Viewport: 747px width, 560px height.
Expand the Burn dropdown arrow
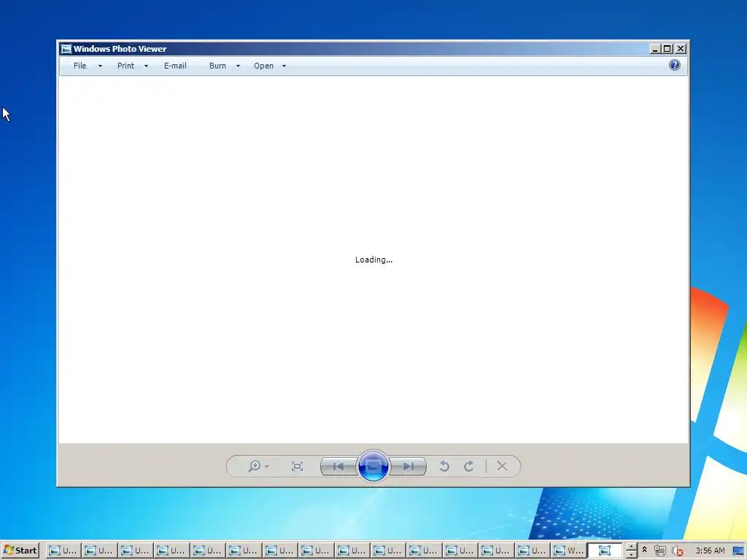(238, 66)
